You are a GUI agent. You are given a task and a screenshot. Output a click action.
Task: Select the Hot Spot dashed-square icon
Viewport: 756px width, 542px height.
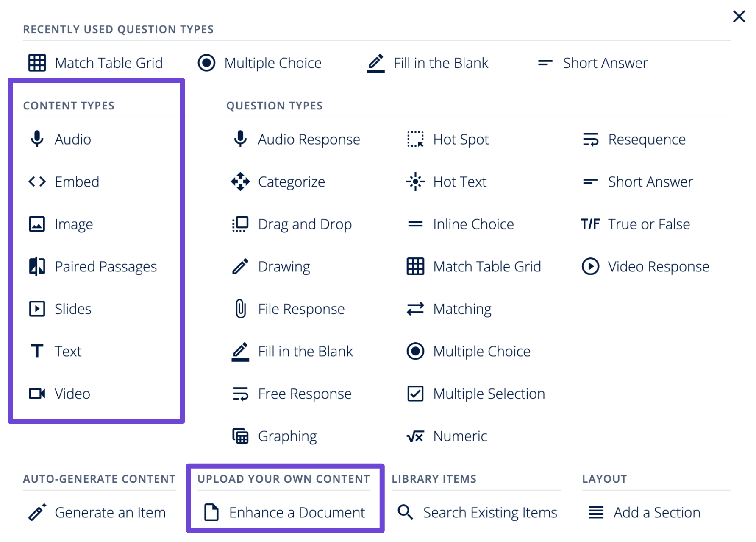415,139
